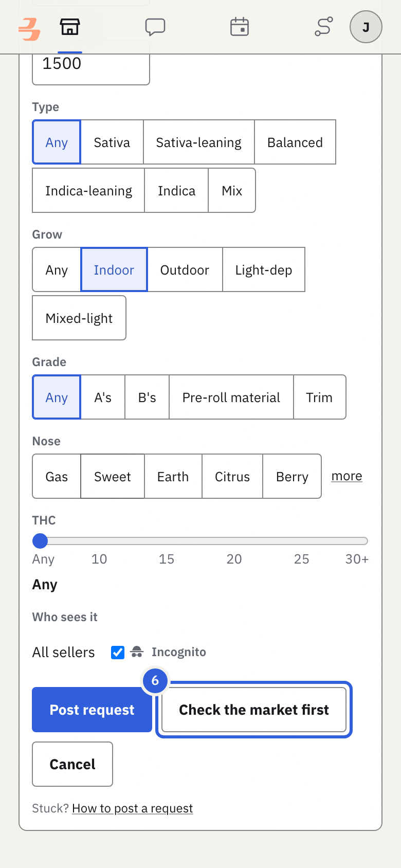Select Pre-roll material grade
Screen dimensions: 401x868
[x=231, y=397]
